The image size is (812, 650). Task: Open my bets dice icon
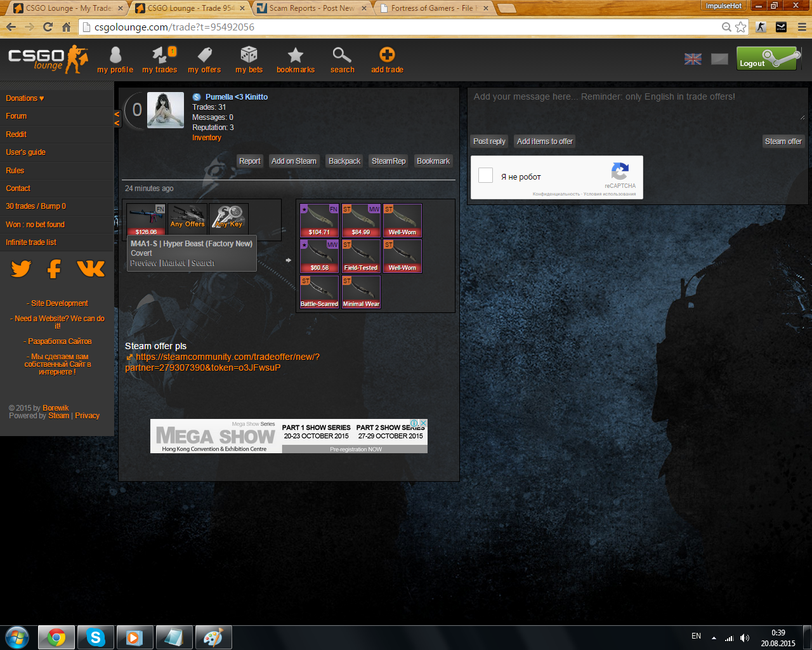point(249,56)
